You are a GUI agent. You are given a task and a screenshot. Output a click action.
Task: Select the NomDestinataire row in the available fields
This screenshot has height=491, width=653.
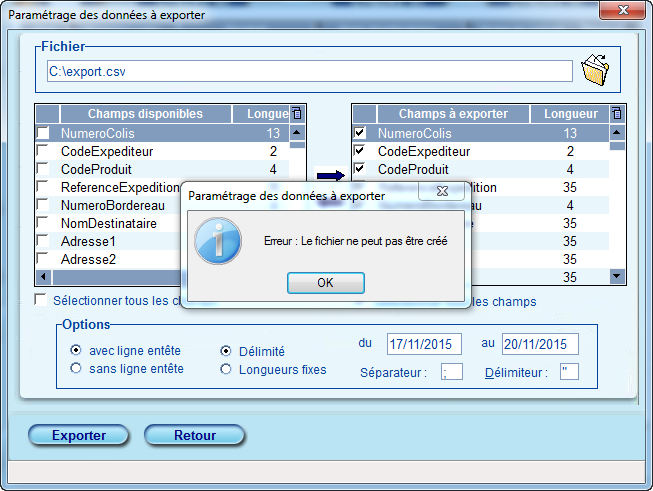109,223
